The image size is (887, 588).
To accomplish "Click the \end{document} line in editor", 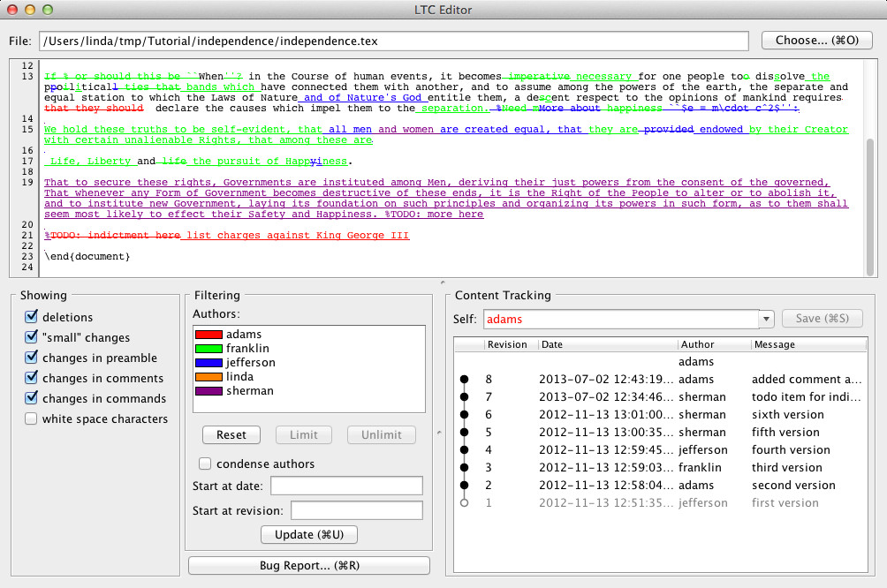I will pyautogui.click(x=87, y=256).
